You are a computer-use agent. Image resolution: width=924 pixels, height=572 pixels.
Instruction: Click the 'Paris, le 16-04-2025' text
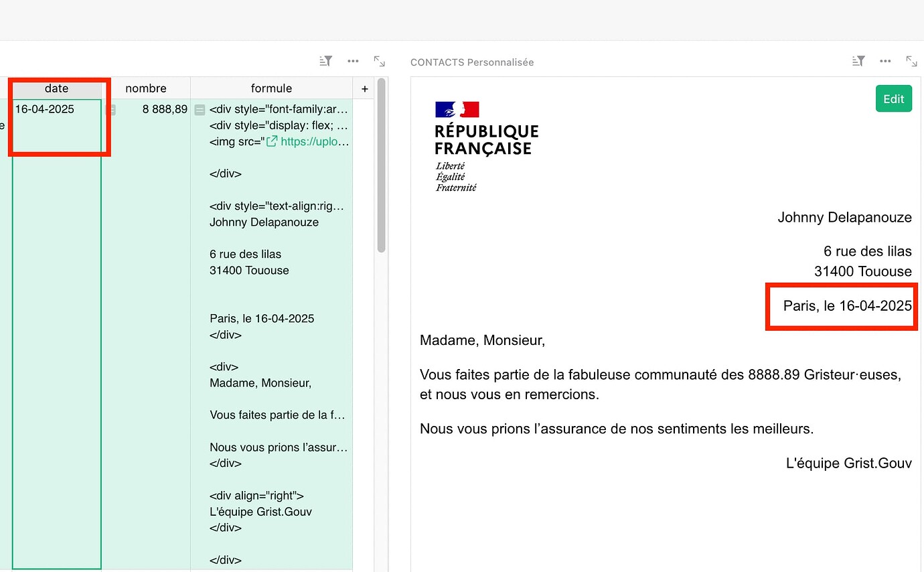847,306
